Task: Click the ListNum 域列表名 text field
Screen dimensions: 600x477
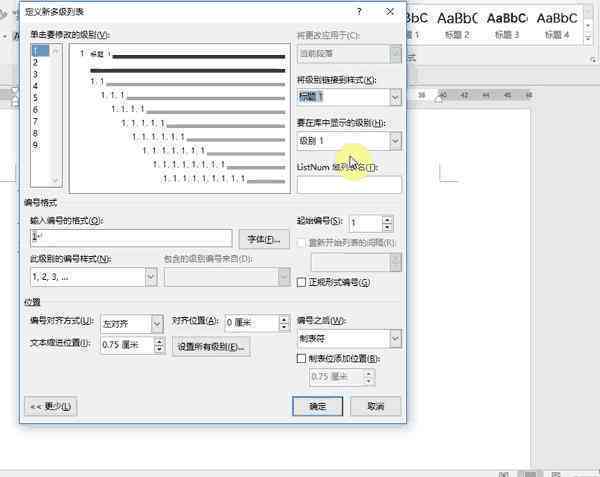Action: click(349, 185)
